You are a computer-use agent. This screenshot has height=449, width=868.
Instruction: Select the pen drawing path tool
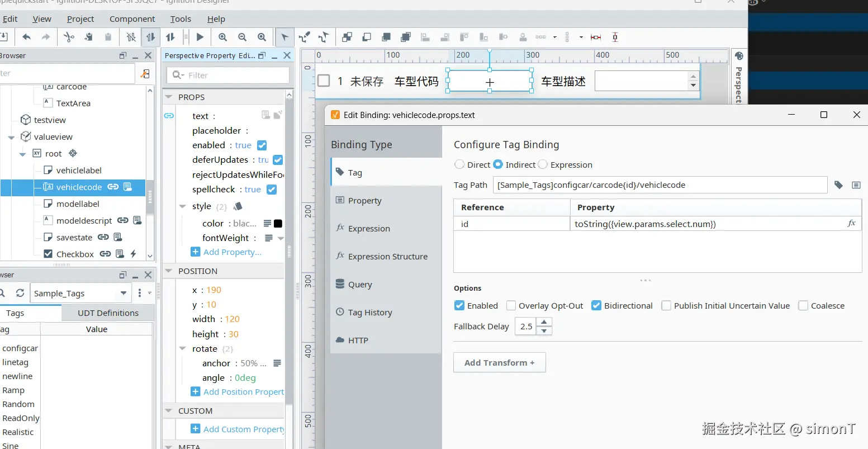click(x=304, y=37)
